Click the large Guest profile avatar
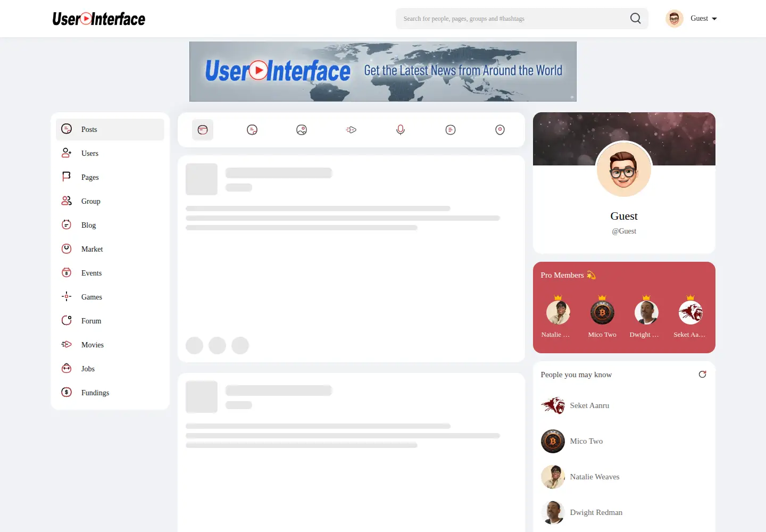The height and width of the screenshot is (532, 766). tap(624, 170)
